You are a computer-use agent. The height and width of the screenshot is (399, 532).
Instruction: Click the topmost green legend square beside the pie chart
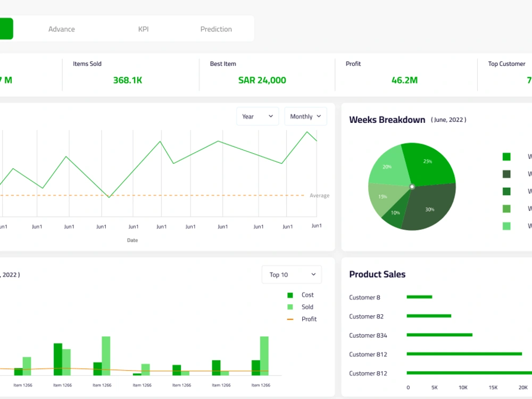click(x=506, y=156)
